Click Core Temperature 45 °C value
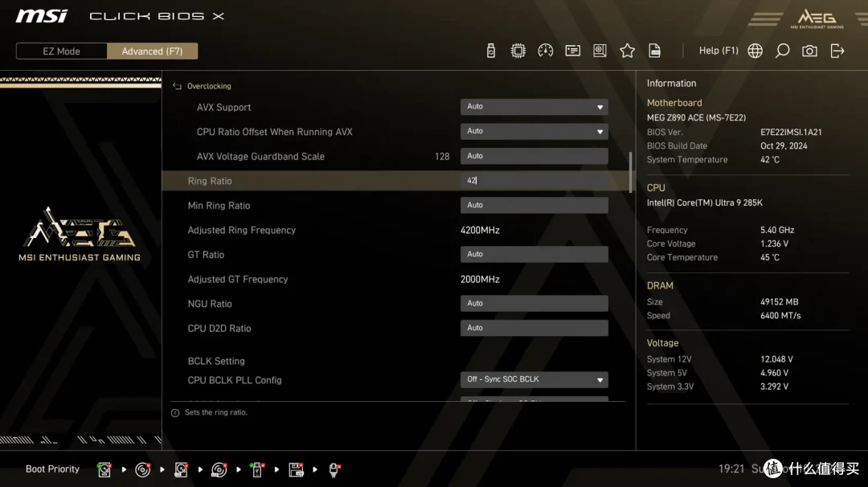The height and width of the screenshot is (487, 868). coord(770,258)
